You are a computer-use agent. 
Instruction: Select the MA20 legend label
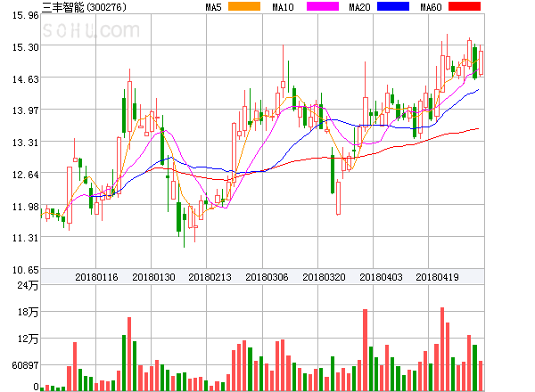(x=359, y=7)
